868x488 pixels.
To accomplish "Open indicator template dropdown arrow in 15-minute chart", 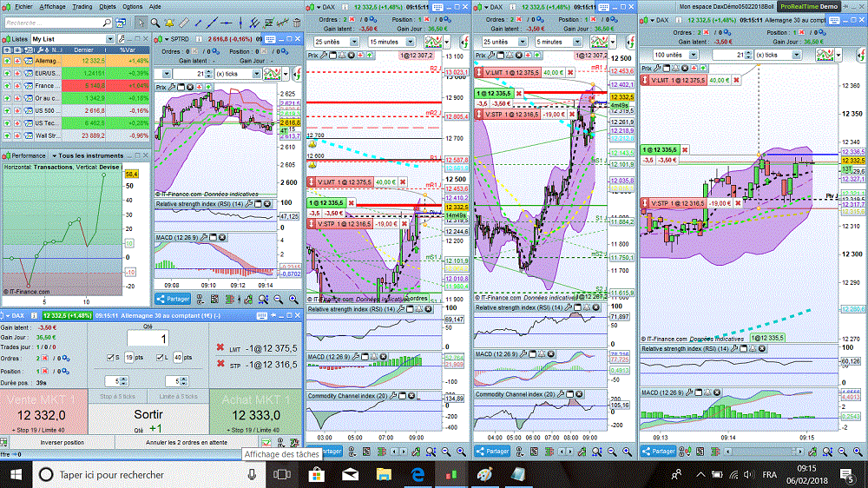I will click(x=447, y=42).
